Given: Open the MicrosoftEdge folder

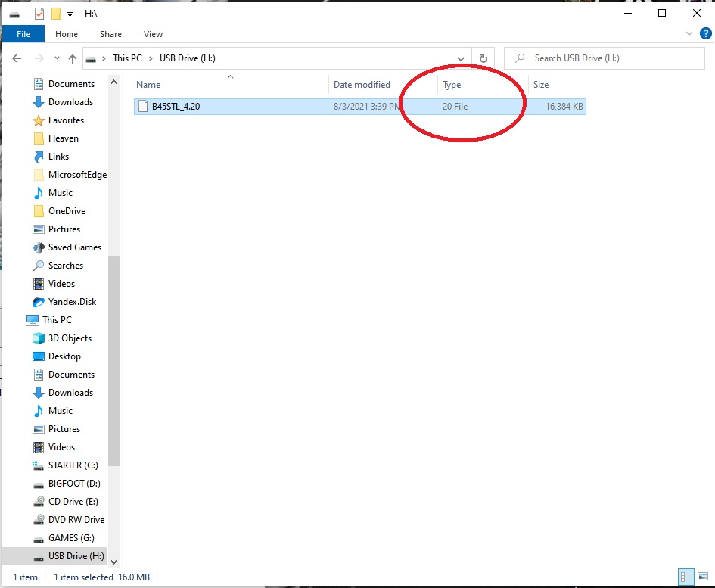Looking at the screenshot, I should click(x=77, y=175).
